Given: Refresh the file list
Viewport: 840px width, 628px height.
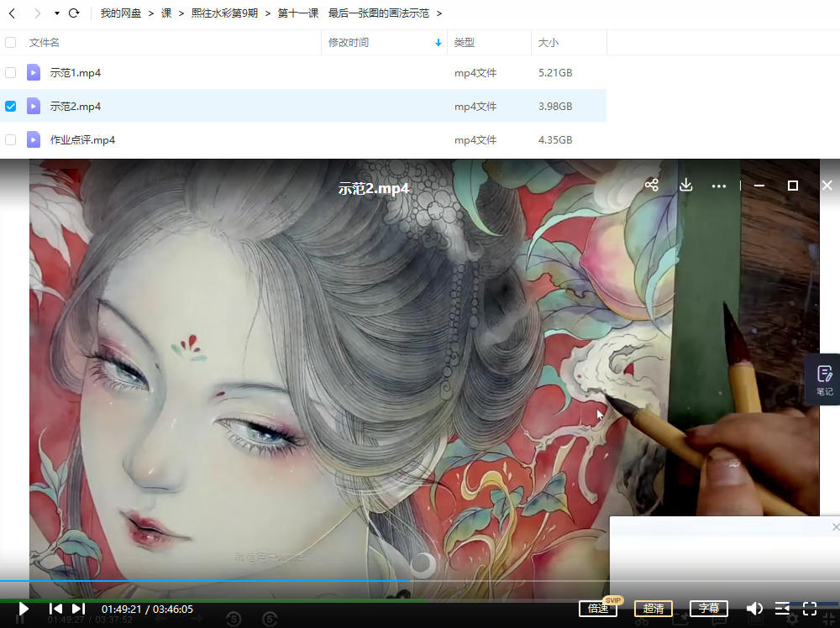Looking at the screenshot, I should click(74, 13).
